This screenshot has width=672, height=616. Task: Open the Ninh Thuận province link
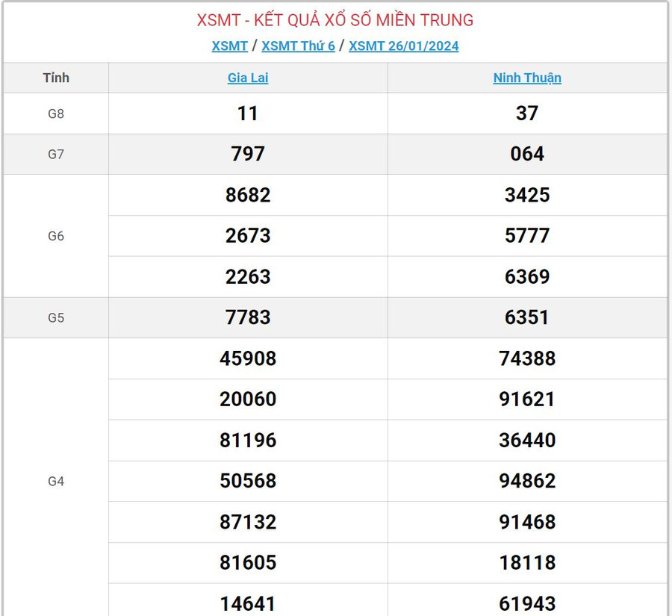(x=527, y=78)
